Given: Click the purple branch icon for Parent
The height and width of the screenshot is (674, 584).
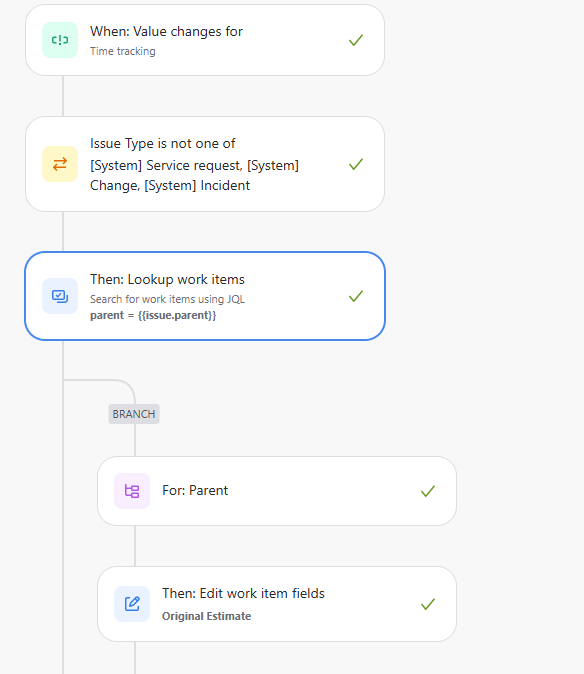Looking at the screenshot, I should pos(132,491).
